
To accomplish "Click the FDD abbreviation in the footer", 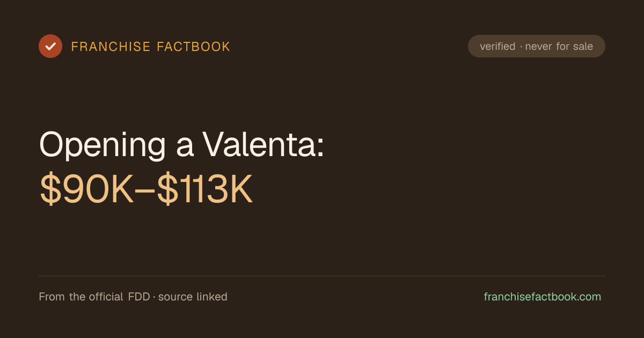I will [139, 297].
